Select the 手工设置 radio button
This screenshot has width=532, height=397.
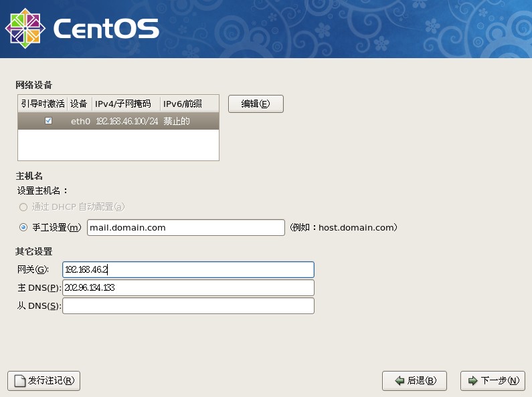click(x=24, y=227)
